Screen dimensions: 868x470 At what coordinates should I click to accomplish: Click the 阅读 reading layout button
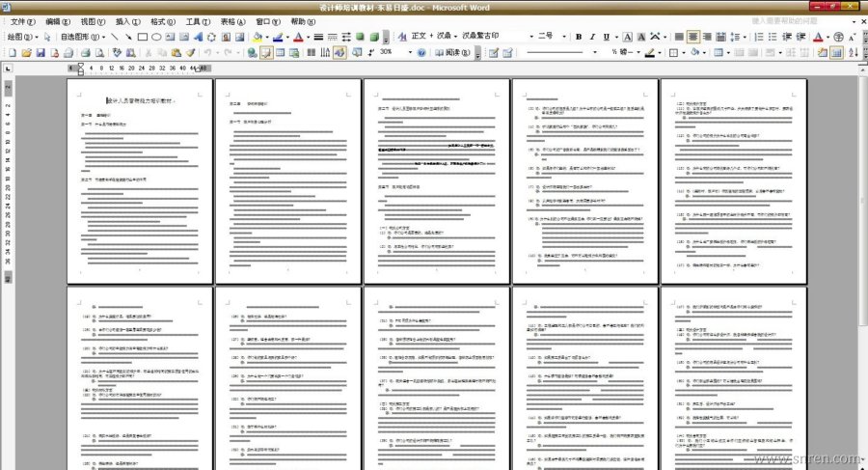[x=452, y=53]
